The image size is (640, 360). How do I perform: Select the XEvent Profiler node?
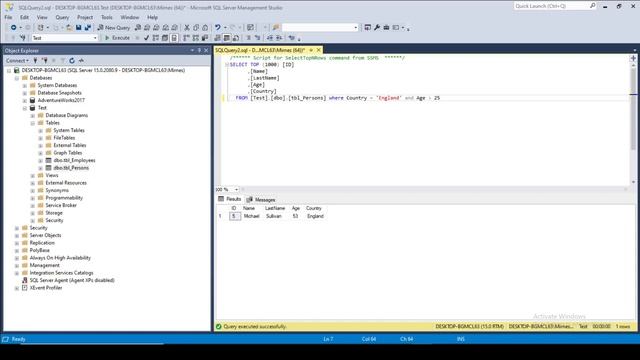point(46,288)
